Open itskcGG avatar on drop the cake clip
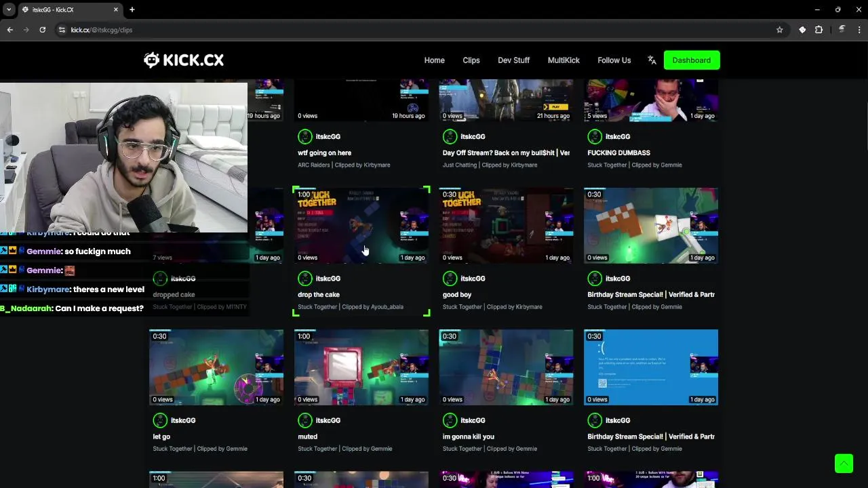 [x=305, y=279]
